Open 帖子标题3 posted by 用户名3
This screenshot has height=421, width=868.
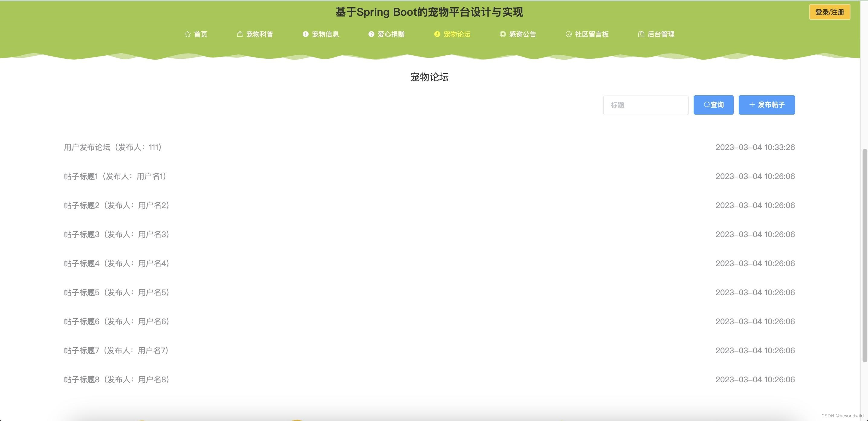tap(116, 234)
